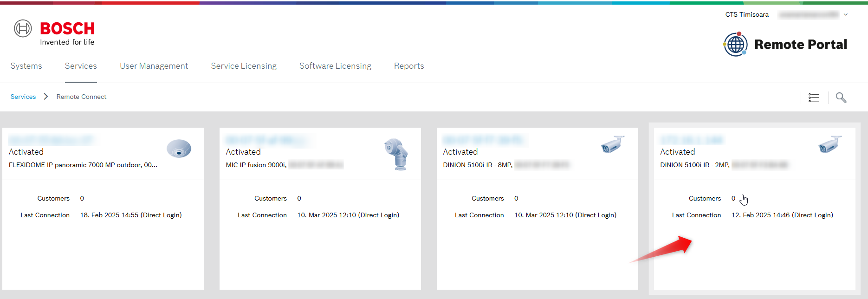Click the Bosch logo
This screenshot has width=868, height=299.
tap(54, 32)
